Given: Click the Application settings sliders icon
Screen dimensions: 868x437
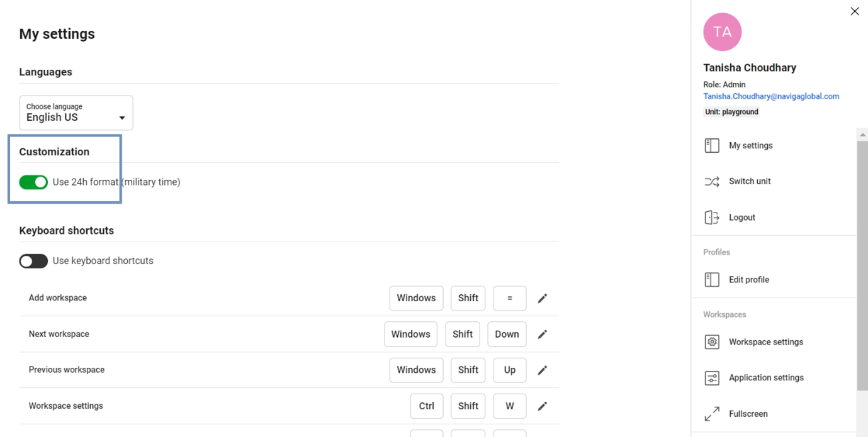Looking at the screenshot, I should (x=712, y=378).
